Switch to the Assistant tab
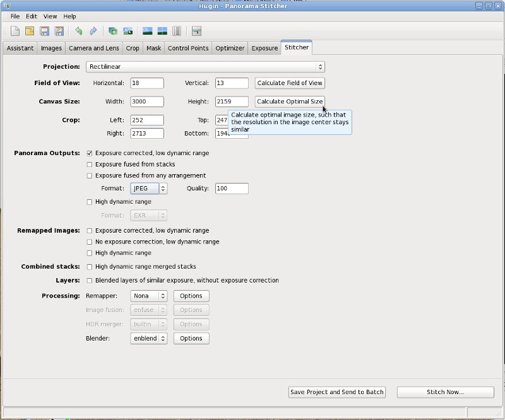Viewport: 505px width, 420px height. [20, 48]
